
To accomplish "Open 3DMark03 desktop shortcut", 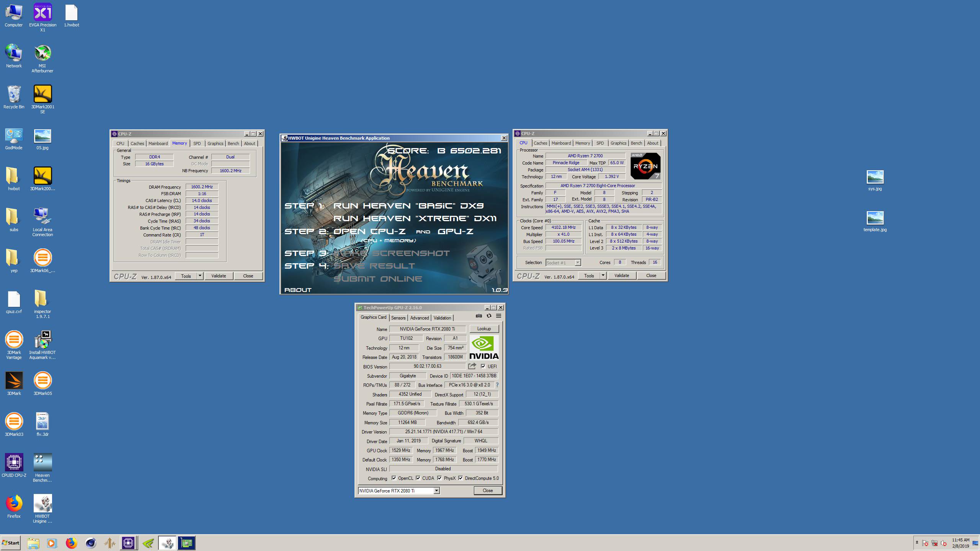I will (x=14, y=425).
